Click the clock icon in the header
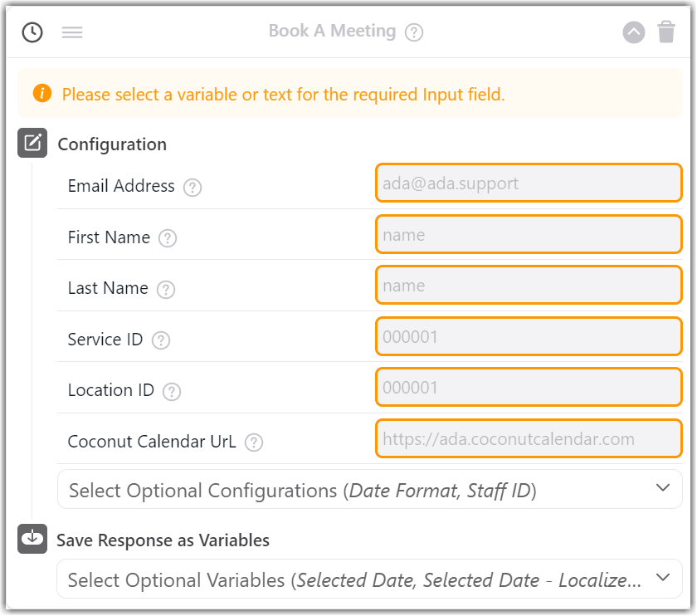The width and height of the screenshot is (697, 616). 32,32
